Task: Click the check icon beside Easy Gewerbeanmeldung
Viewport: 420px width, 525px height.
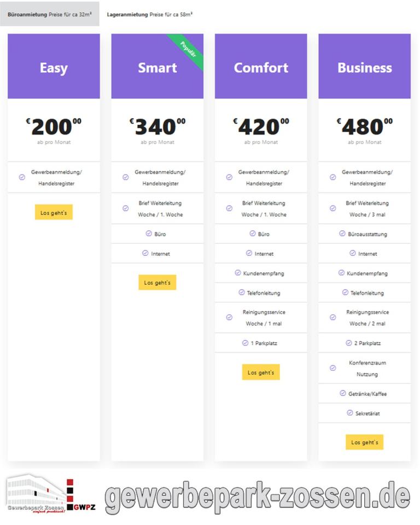Action: coord(22,177)
